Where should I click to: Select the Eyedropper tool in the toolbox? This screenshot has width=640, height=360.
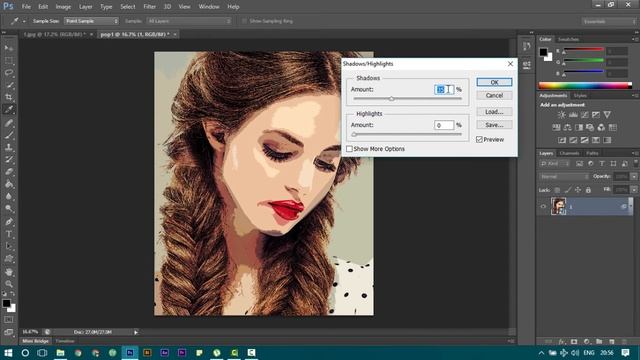coord(9,109)
